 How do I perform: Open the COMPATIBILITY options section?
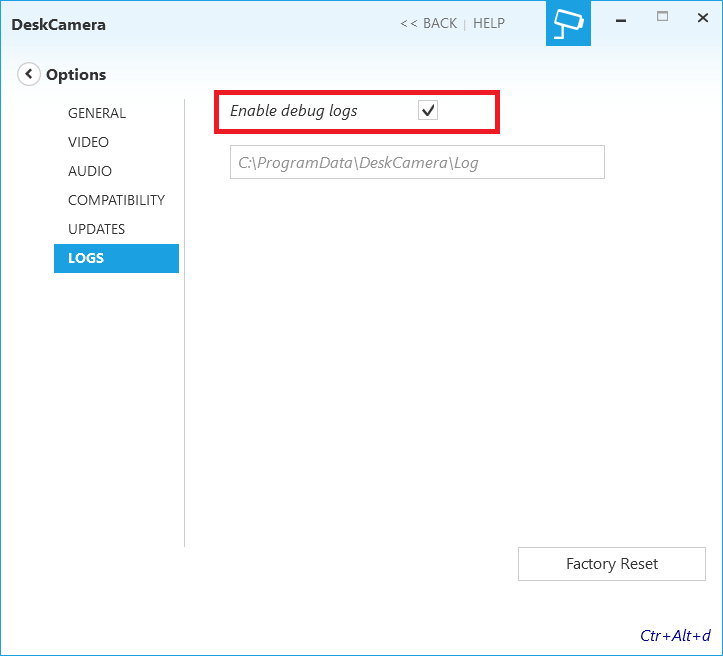(116, 200)
